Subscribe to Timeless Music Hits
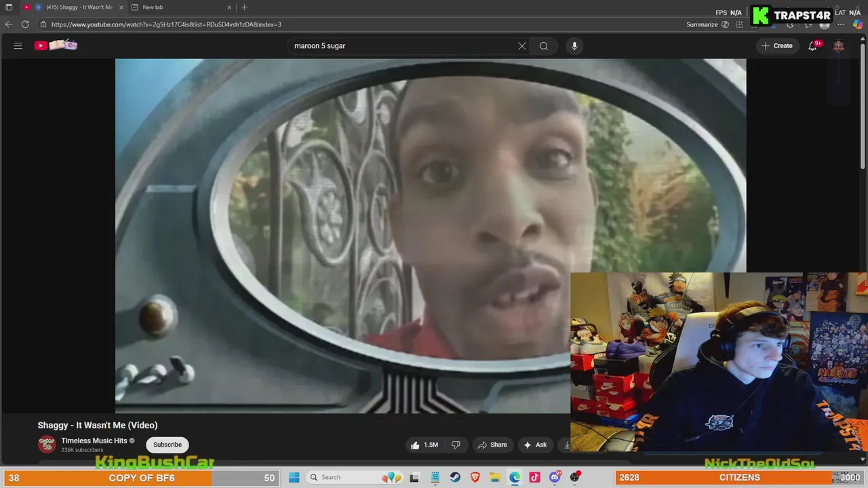This screenshot has height=488, width=868. 167,445
